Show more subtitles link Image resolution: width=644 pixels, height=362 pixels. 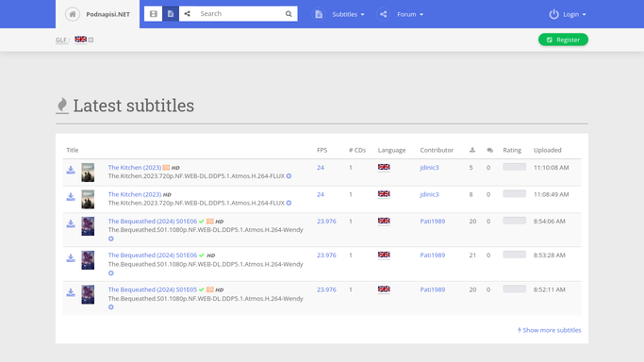coord(550,330)
